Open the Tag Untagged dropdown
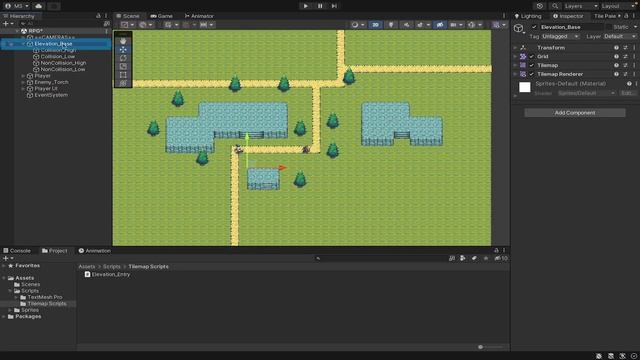The image size is (640, 360). (560, 36)
